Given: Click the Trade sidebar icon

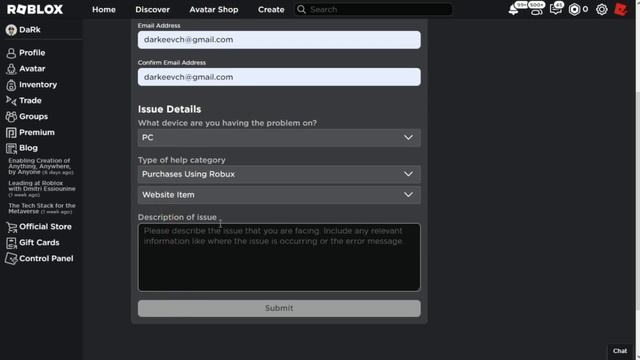Looking at the screenshot, I should pyautogui.click(x=11, y=100).
